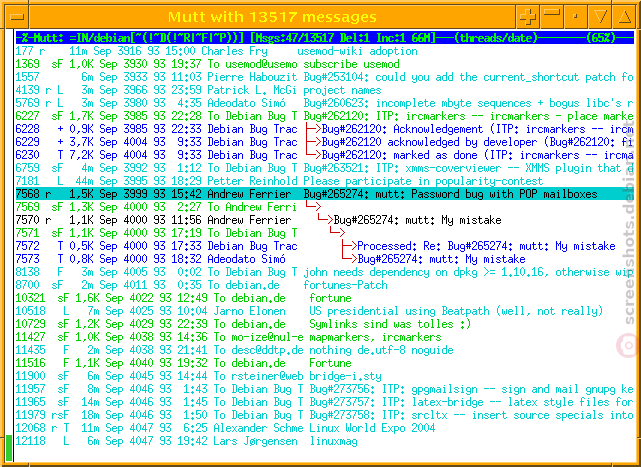Click '(threads/date)' sort indicator in status line
Viewport: 641px width, 467px height.
495,38
